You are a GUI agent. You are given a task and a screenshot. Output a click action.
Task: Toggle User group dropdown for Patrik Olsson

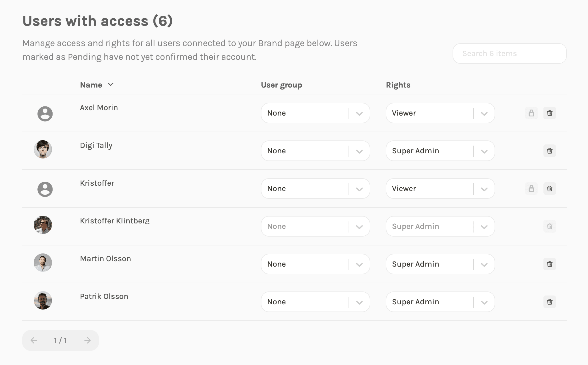360,301
